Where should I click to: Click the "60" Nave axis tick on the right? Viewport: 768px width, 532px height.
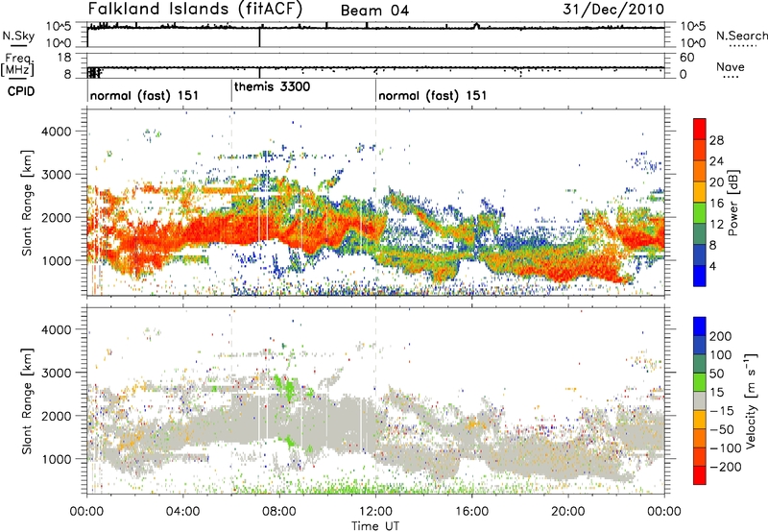pos(687,58)
